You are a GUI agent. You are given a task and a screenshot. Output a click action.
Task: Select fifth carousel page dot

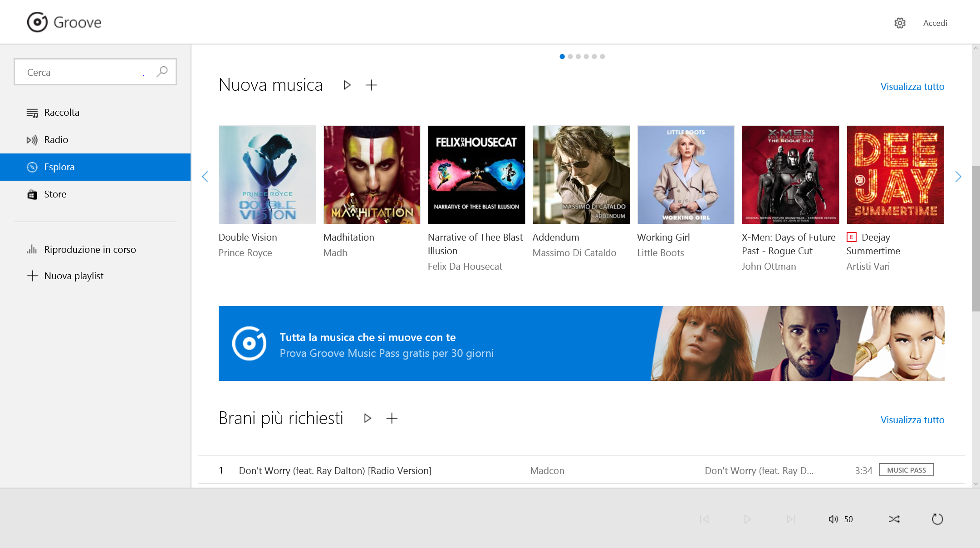(x=594, y=56)
